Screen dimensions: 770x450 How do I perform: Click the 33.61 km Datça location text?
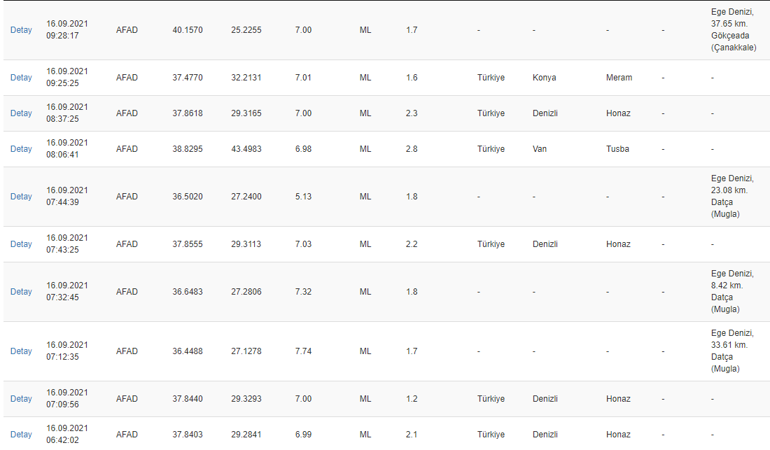(x=732, y=351)
